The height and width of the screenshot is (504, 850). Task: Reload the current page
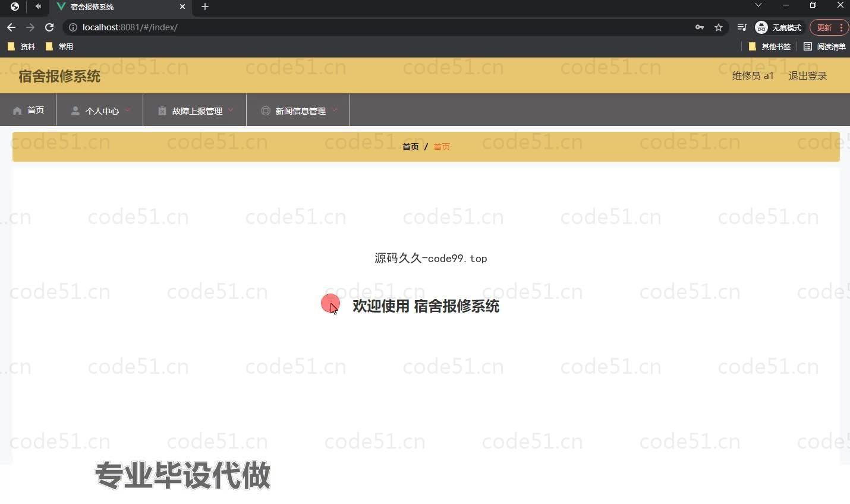click(x=49, y=27)
